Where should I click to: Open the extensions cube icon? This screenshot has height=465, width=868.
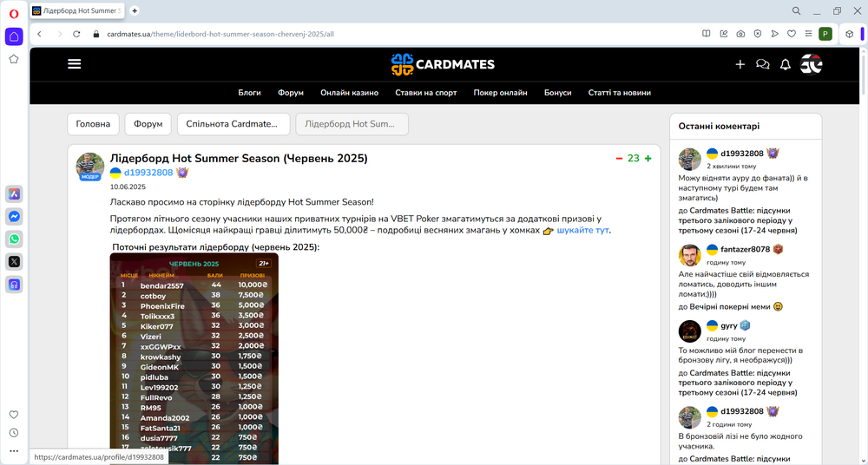click(850, 35)
